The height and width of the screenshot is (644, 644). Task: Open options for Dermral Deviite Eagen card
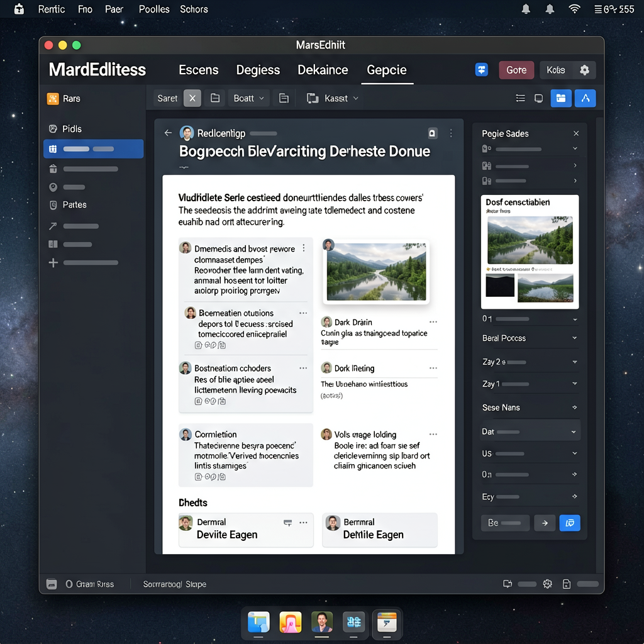pyautogui.click(x=303, y=523)
